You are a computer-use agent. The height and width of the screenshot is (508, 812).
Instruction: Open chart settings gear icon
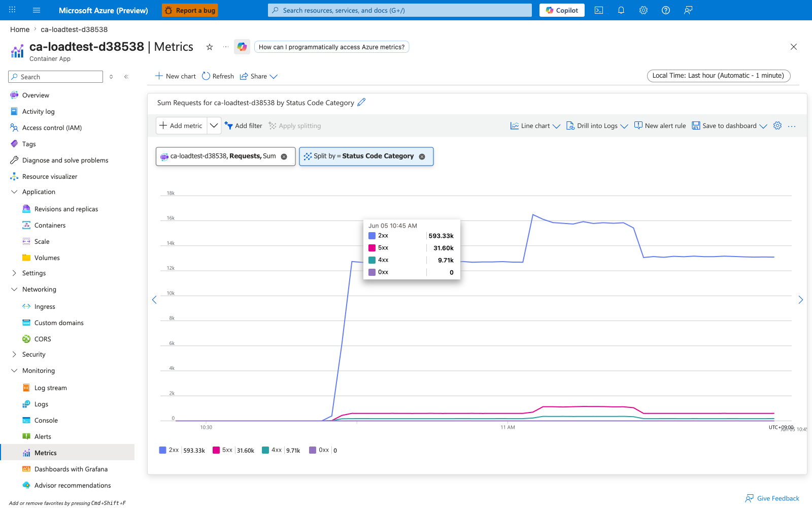pos(777,125)
